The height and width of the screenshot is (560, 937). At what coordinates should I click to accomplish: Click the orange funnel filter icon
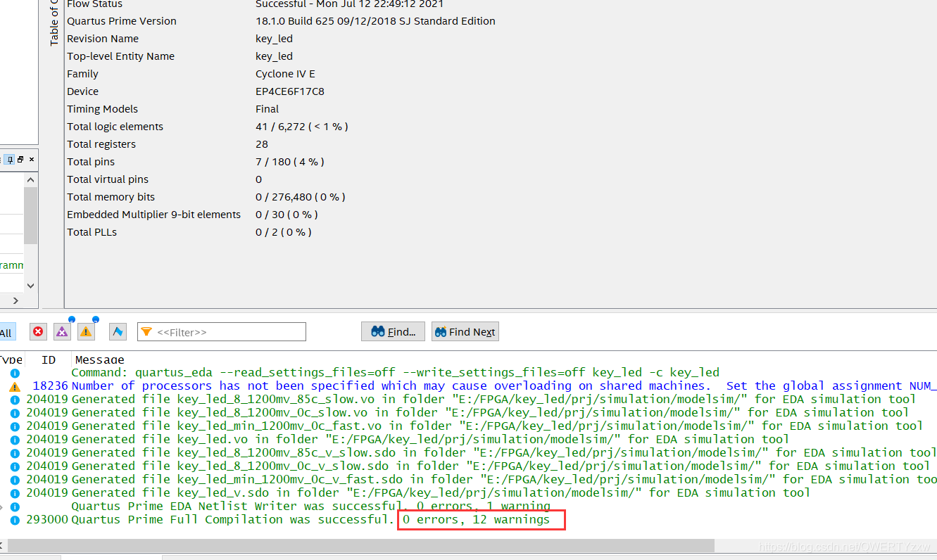pyautogui.click(x=146, y=331)
